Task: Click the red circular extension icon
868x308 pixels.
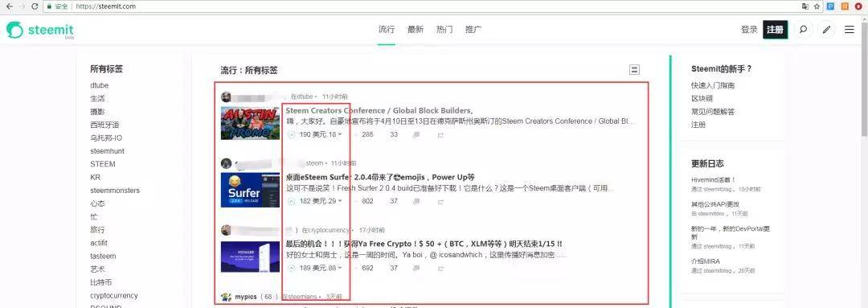Action: 858,6
